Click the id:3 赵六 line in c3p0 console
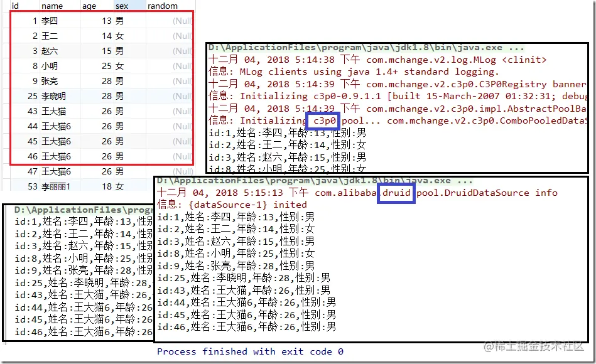 click(x=288, y=158)
